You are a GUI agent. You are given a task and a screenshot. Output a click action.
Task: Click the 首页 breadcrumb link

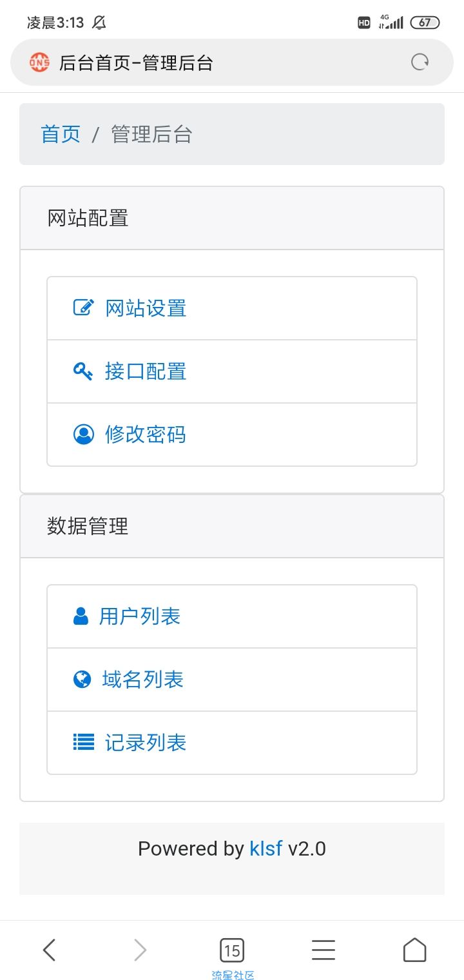click(61, 134)
